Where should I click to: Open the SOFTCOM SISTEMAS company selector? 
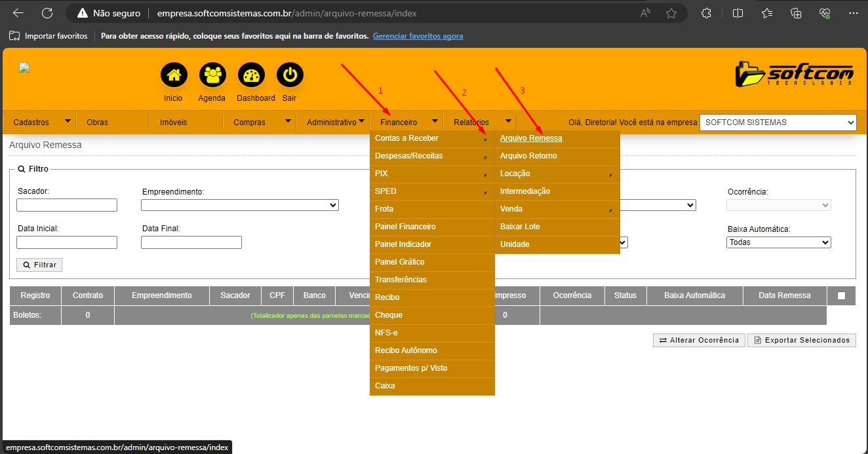tap(778, 123)
